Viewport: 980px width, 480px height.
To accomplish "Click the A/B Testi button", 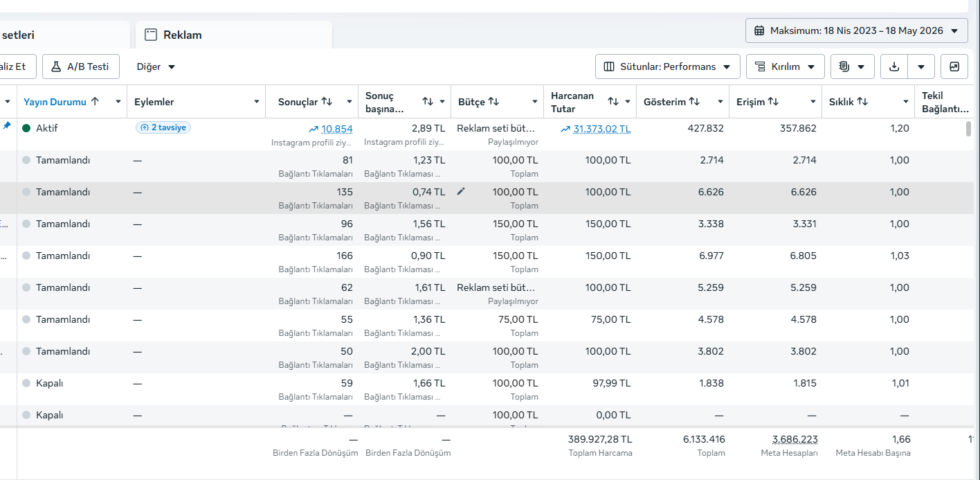I will [80, 66].
